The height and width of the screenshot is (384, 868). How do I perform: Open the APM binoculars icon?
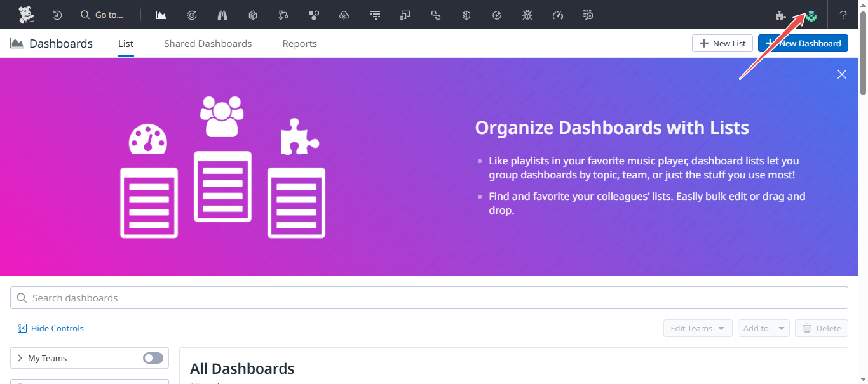[222, 15]
